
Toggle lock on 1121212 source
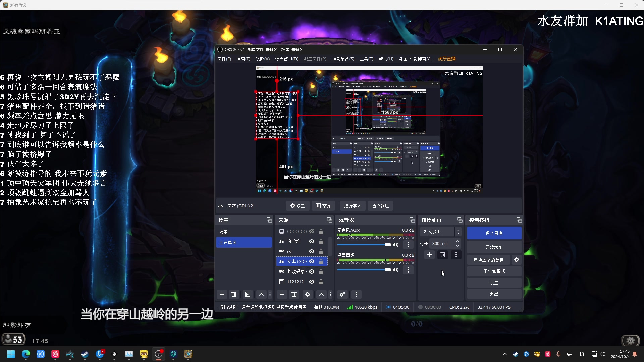coord(321,282)
